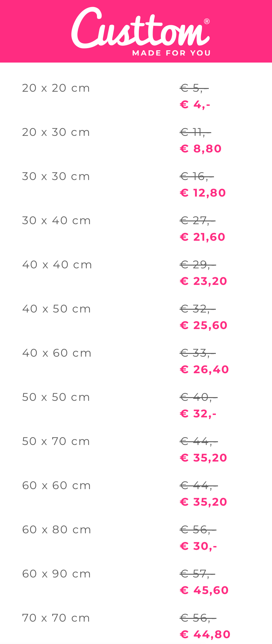Viewport: 272px width, 644px height.
Task: Pick the 30 x 40 cm size row
Action: (x=56, y=221)
